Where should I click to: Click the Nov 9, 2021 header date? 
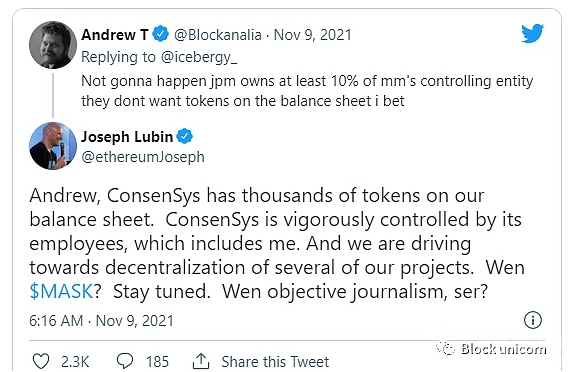pos(313,35)
